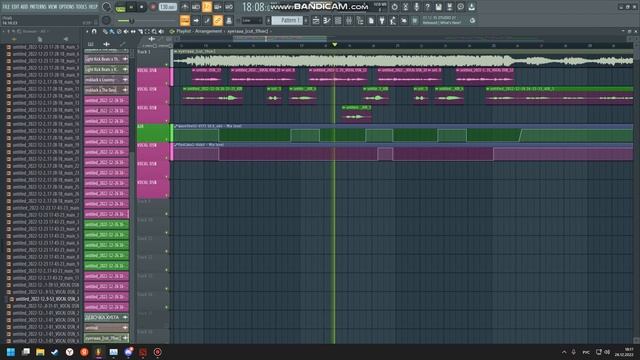The width and height of the screenshot is (640, 360).
Task: Click the export/render audio icon
Action: coord(449,7)
